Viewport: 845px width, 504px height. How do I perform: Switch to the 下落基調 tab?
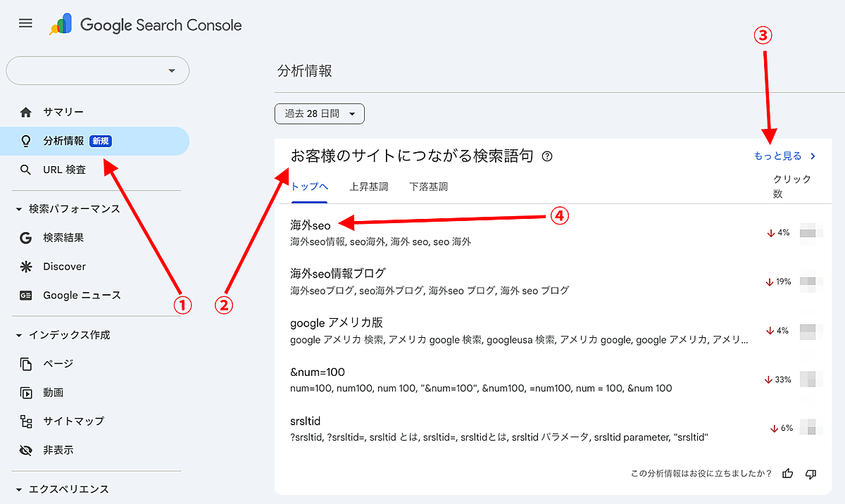tap(428, 187)
